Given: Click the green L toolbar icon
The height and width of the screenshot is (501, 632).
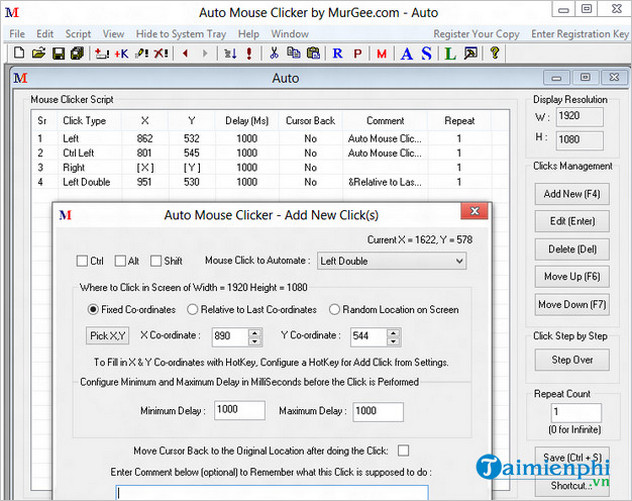Looking at the screenshot, I should pyautogui.click(x=450, y=54).
